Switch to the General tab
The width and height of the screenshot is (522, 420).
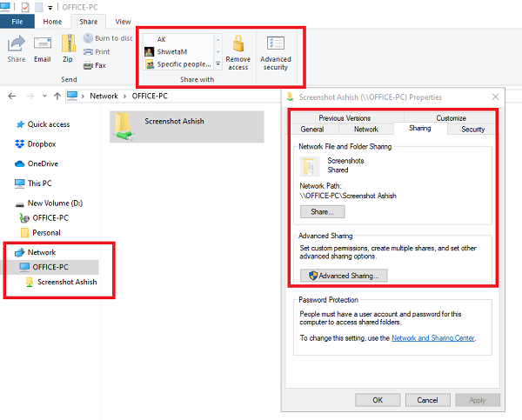312,129
